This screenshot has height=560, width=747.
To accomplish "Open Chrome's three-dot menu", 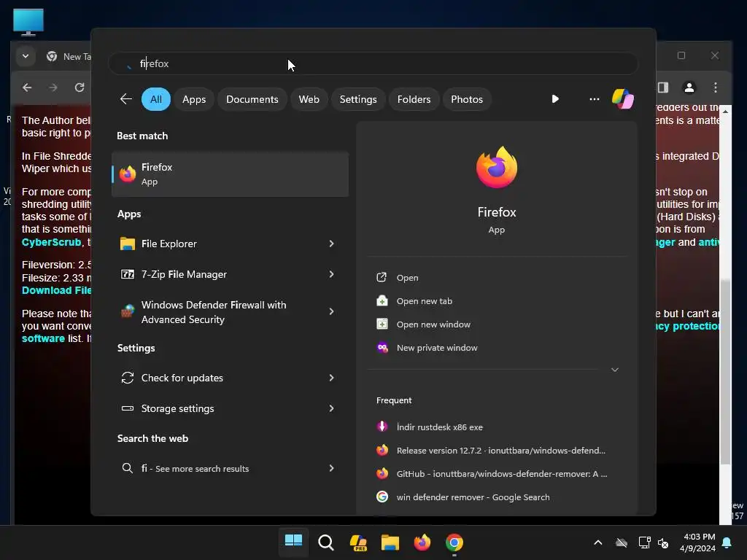I will (x=716, y=87).
